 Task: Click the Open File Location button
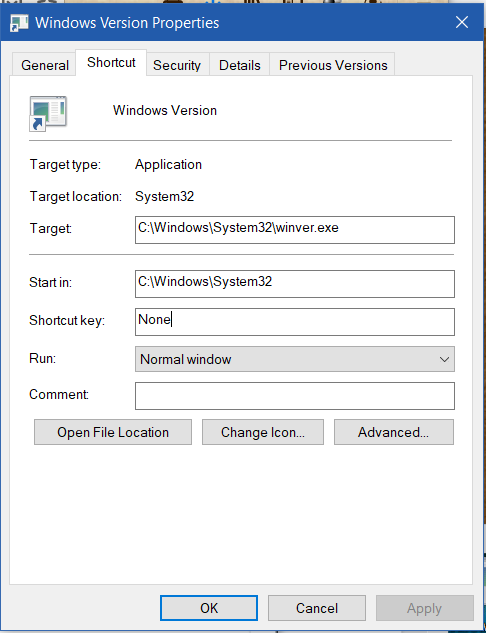click(x=113, y=432)
